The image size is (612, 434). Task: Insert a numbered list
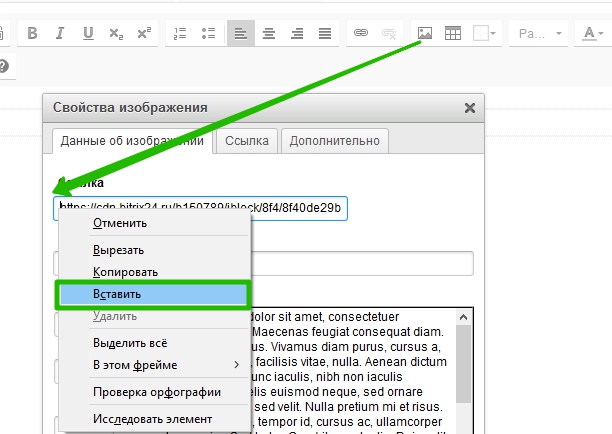coord(181,33)
